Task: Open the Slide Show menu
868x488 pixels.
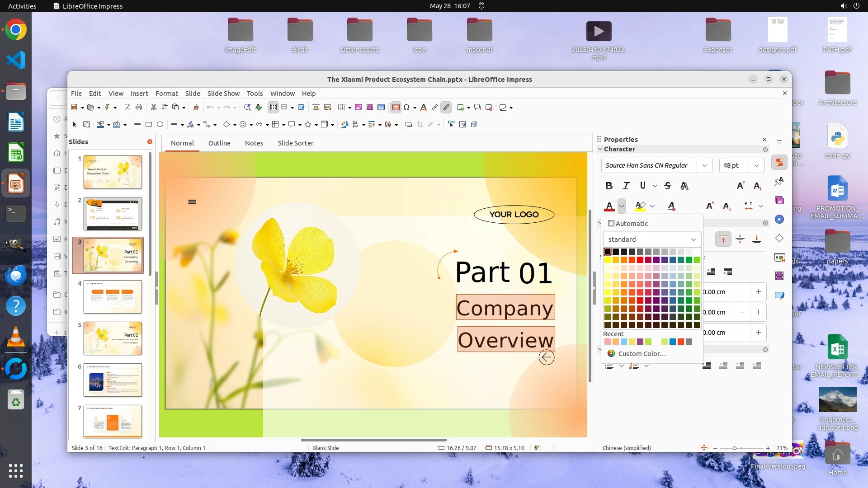Action: [223, 93]
